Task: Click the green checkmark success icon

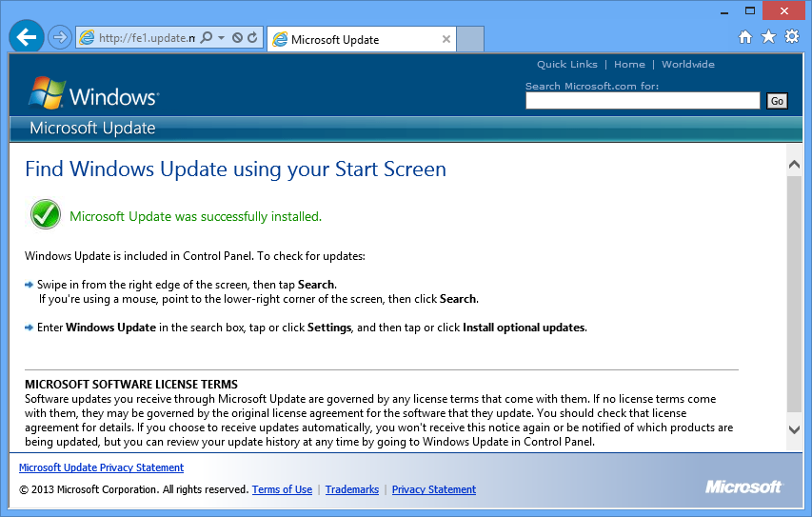Action: click(46, 214)
